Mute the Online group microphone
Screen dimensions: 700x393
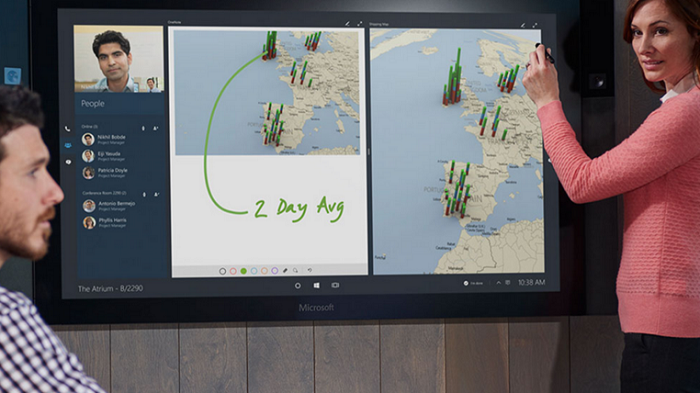click(x=143, y=128)
